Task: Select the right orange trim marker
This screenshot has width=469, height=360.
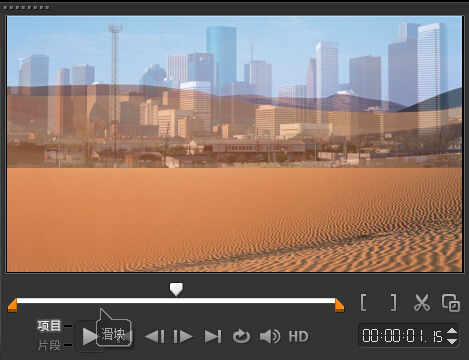Action: pos(339,305)
